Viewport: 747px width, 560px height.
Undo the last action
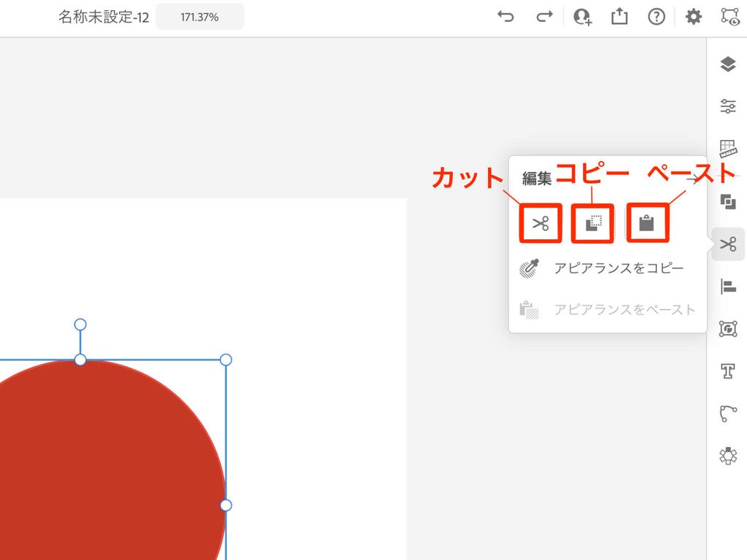[x=506, y=17]
